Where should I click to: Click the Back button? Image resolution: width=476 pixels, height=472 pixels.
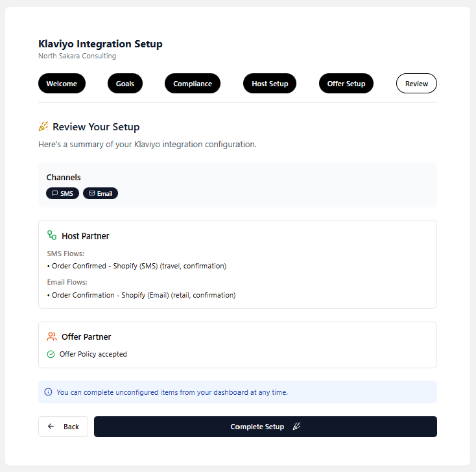pyautogui.click(x=63, y=427)
